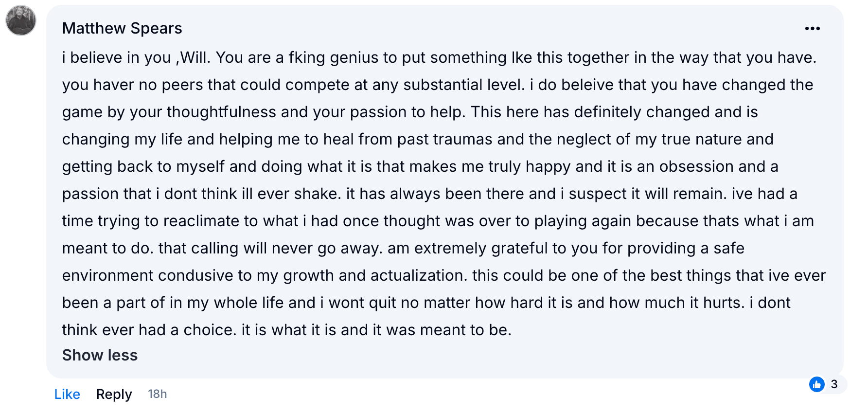The height and width of the screenshot is (414, 868).
Task: Open the Matthew Spears name link
Action: 122,28
